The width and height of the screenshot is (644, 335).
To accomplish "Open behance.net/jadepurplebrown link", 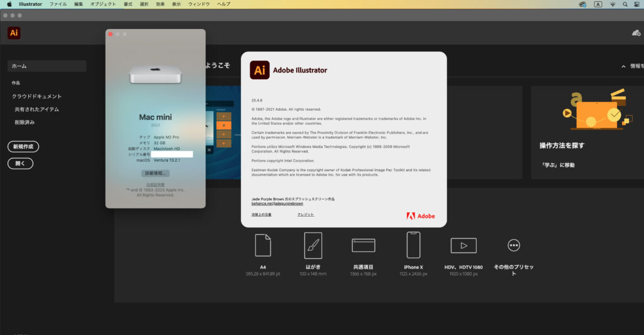I will [277, 203].
